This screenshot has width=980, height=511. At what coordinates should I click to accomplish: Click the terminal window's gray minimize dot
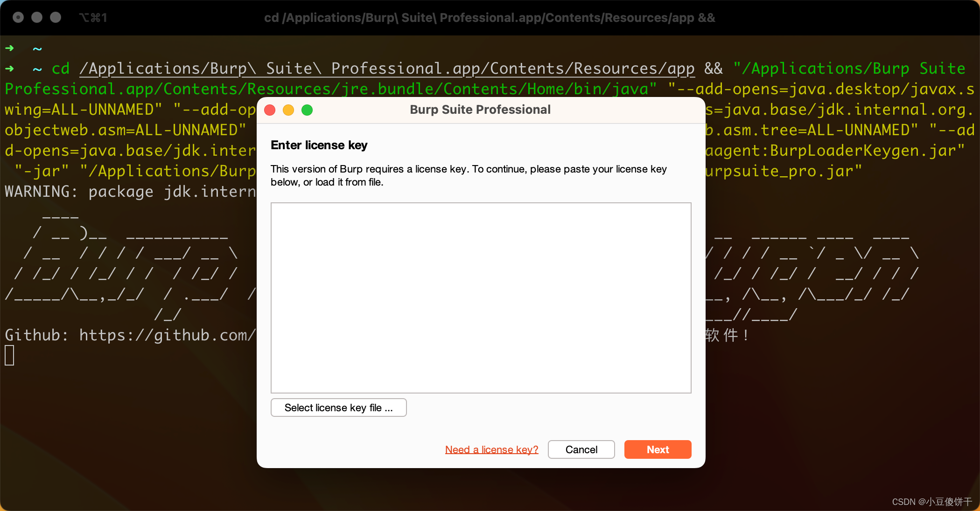click(x=37, y=18)
